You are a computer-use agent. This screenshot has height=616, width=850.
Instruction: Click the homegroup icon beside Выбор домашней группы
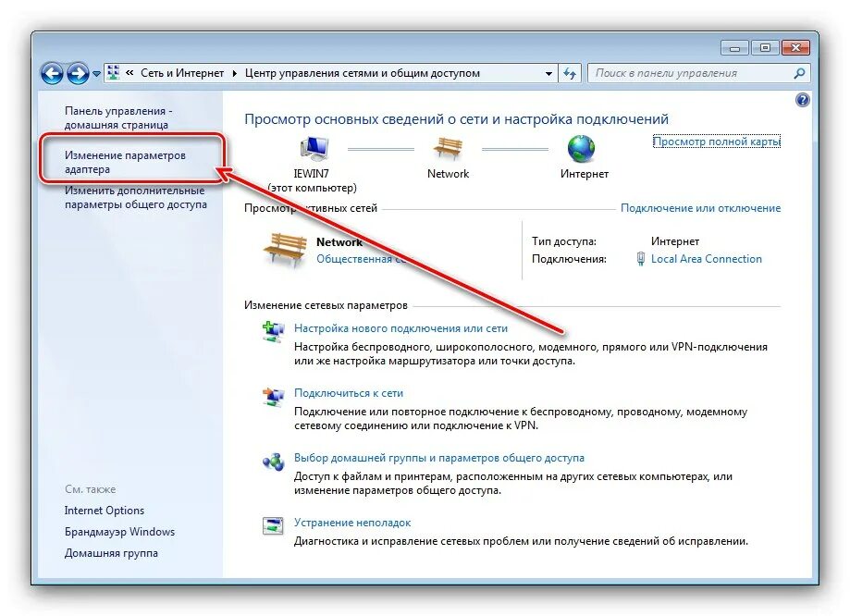[273, 462]
